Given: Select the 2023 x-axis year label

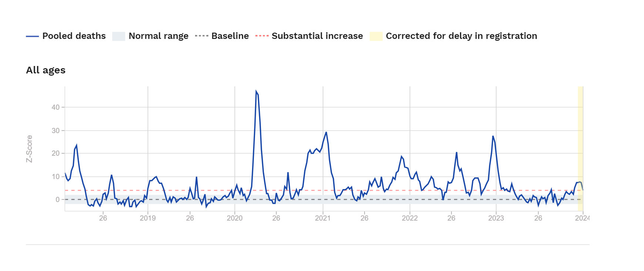Looking at the screenshot, I should (496, 218).
